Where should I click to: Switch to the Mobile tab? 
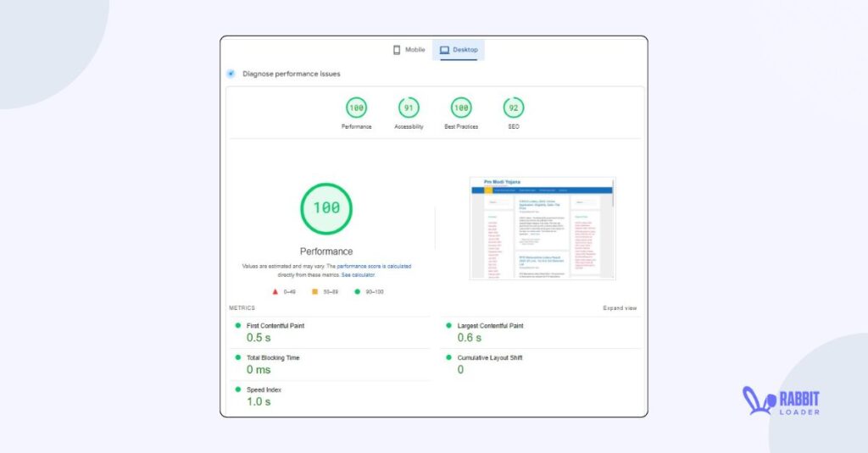409,50
